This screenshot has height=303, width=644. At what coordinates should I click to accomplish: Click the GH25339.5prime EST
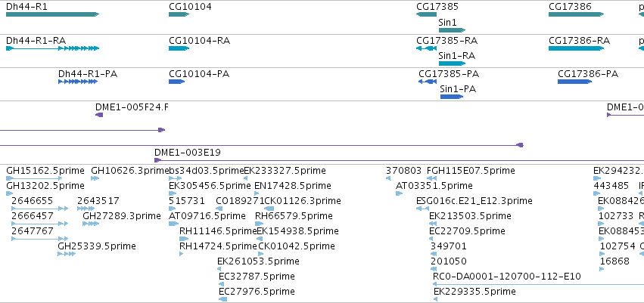67,254
